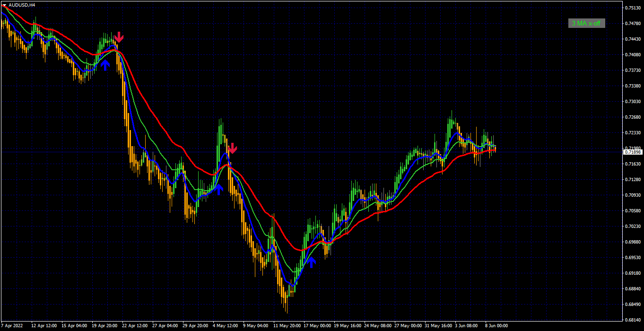Click the blue up arrow below 19 Apr candles

pyautogui.click(x=105, y=65)
